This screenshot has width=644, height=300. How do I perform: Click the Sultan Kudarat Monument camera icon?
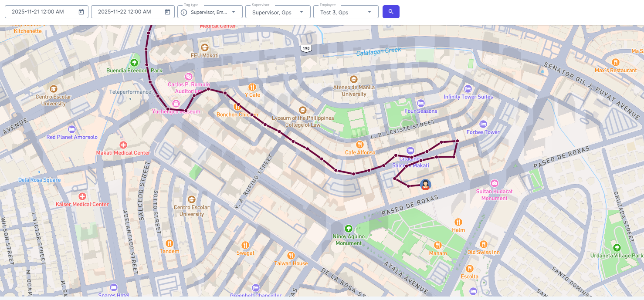coord(494,183)
